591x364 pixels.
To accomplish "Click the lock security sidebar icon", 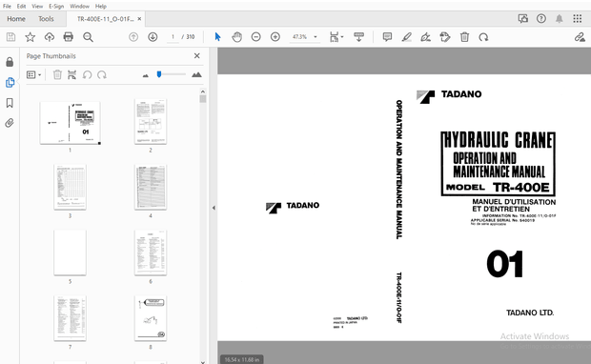I will tap(10, 62).
